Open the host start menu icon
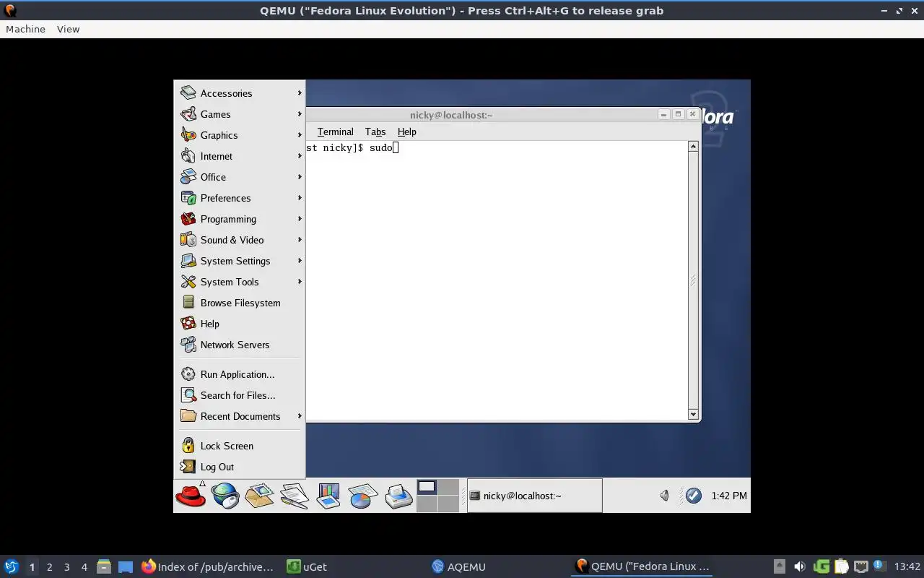Screen dimensions: 924x578 (11, 566)
